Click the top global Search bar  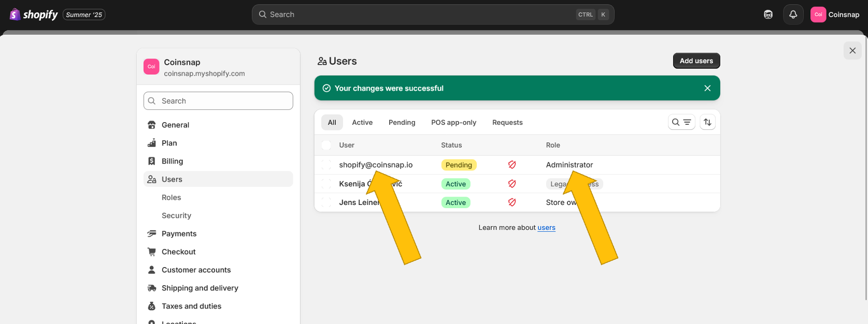pyautogui.click(x=433, y=14)
